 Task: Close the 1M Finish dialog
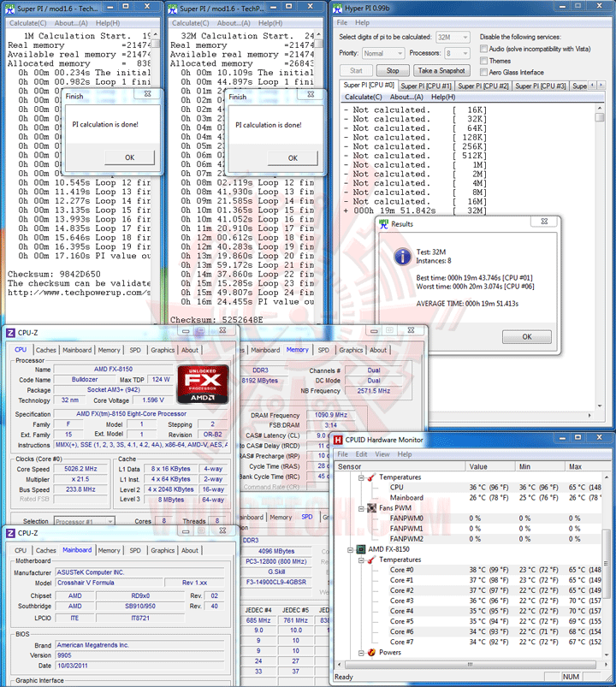click(x=147, y=94)
